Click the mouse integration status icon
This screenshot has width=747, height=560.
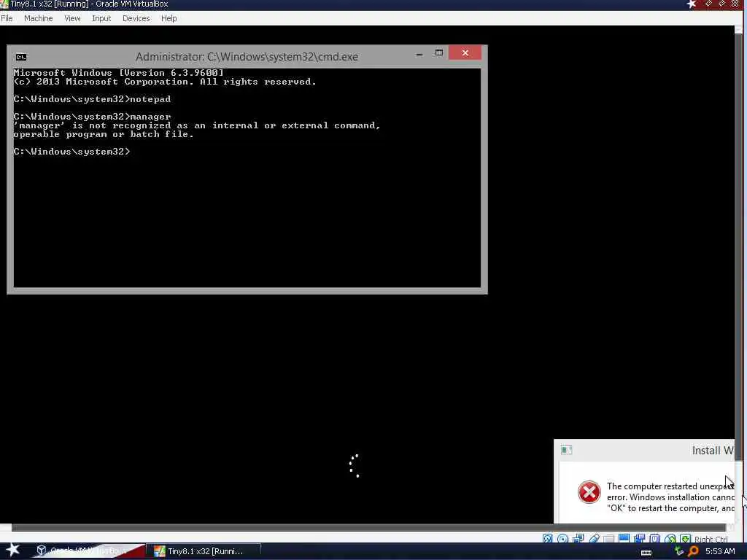click(670, 539)
